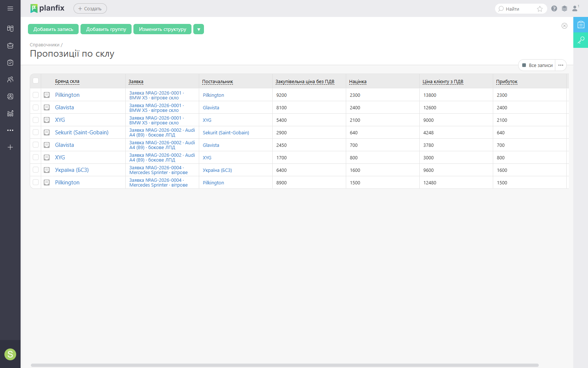Show more sections via sidebar three-dots icon

pos(10,130)
